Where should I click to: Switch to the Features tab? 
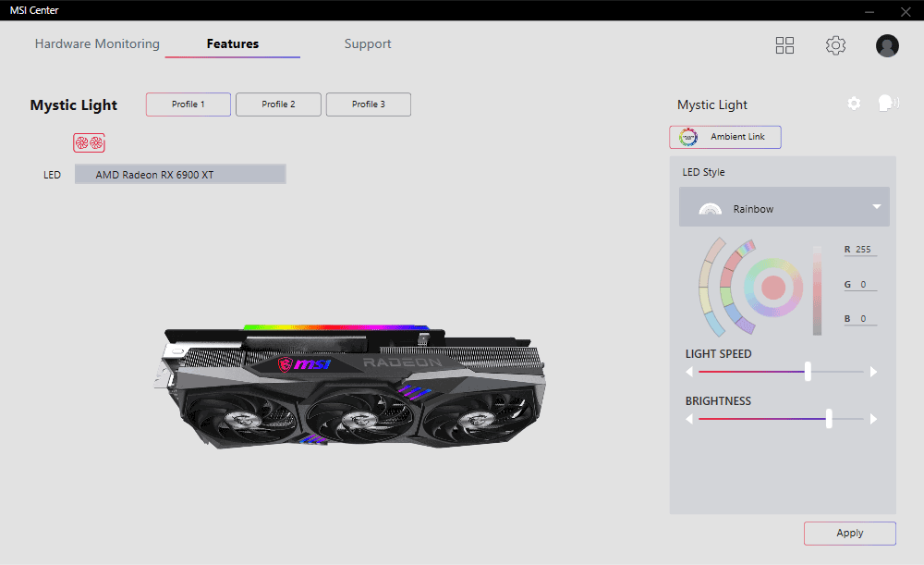tap(233, 43)
